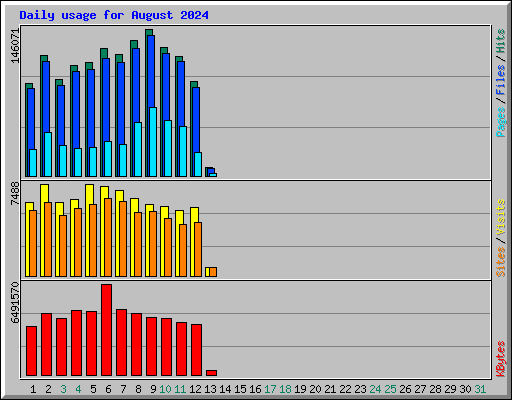Viewport: 512px width, 400px height.
Task: Click day 5 on the x-axis
Action: [x=93, y=389]
